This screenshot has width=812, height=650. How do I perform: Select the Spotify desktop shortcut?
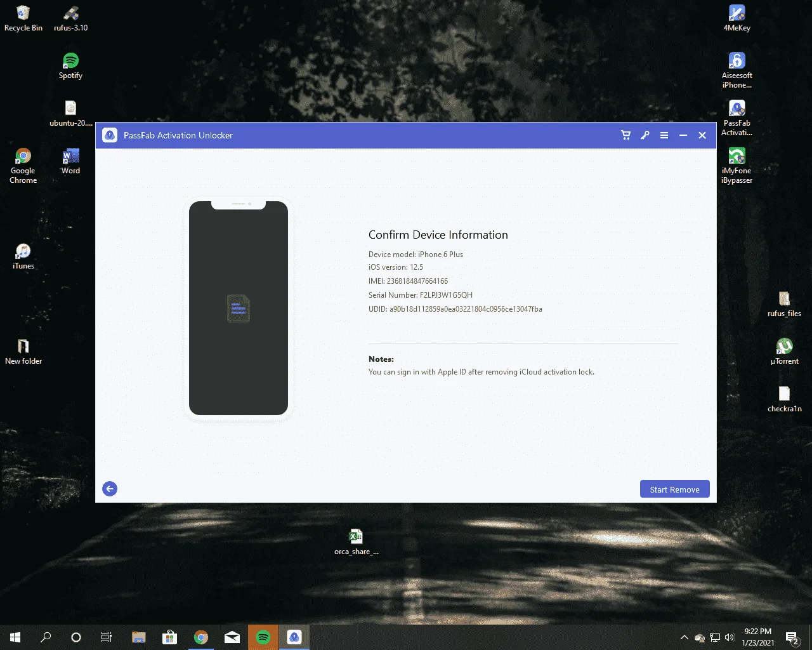[70, 66]
